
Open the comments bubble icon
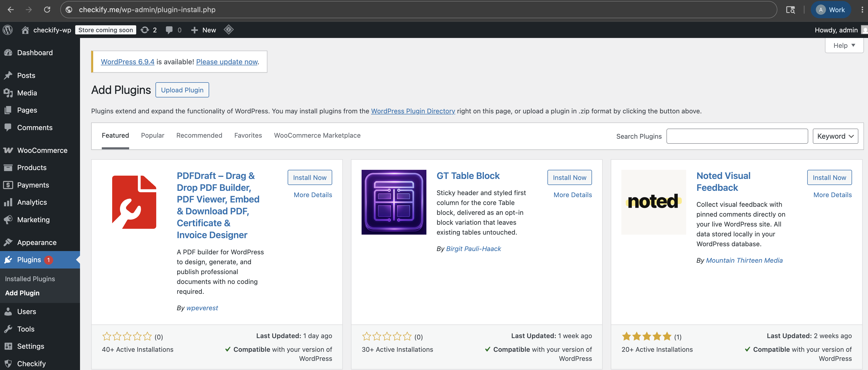click(x=169, y=30)
